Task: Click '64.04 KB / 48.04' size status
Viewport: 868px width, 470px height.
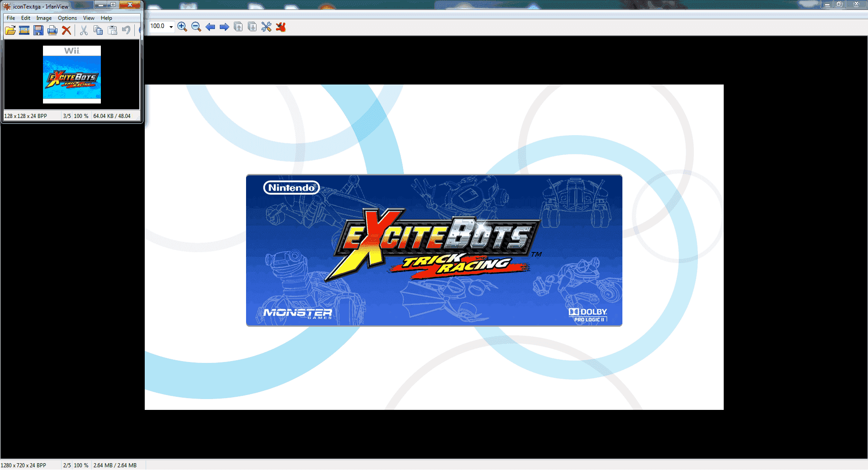Action: [x=112, y=116]
